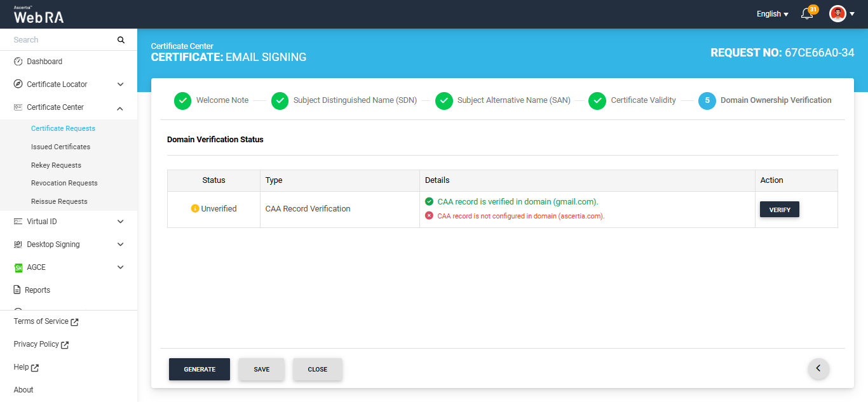Viewport: 868px width, 402px height.
Task: Expand the Certificate Locator menu
Action: tap(120, 84)
